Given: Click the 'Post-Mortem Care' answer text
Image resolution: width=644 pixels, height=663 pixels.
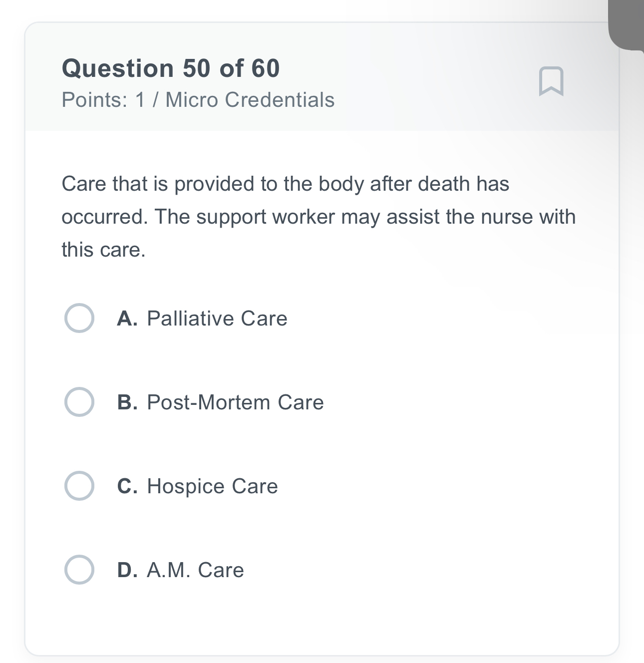Looking at the screenshot, I should click(235, 402).
